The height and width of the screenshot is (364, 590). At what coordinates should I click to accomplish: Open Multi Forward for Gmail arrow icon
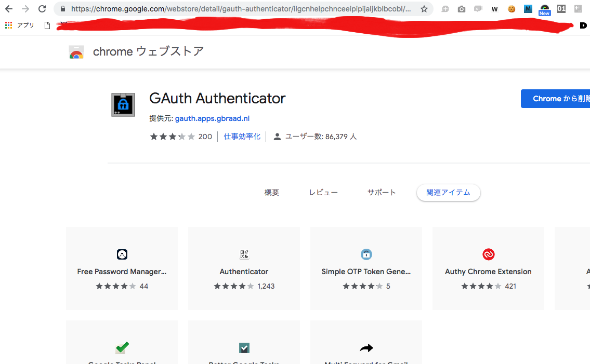coord(366,348)
